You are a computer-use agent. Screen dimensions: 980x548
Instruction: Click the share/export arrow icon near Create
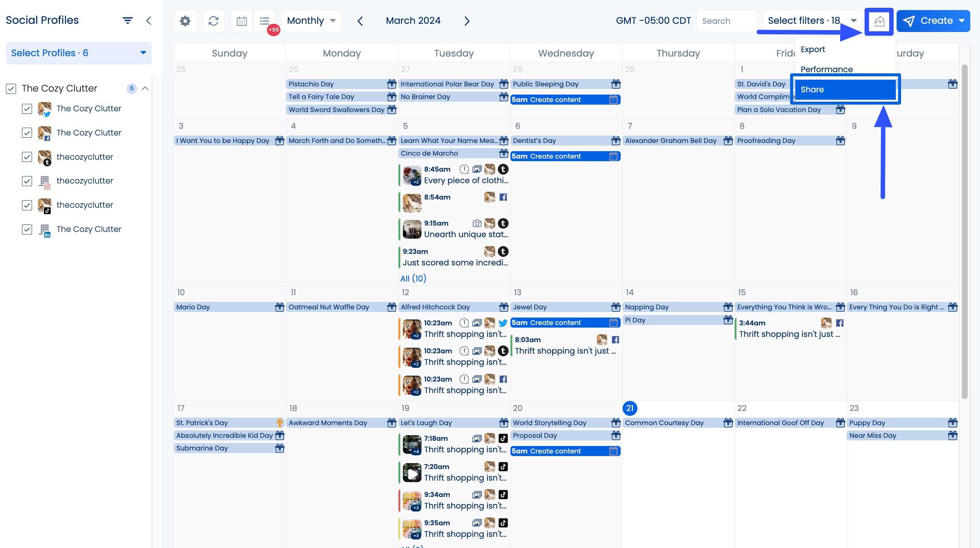pos(879,21)
